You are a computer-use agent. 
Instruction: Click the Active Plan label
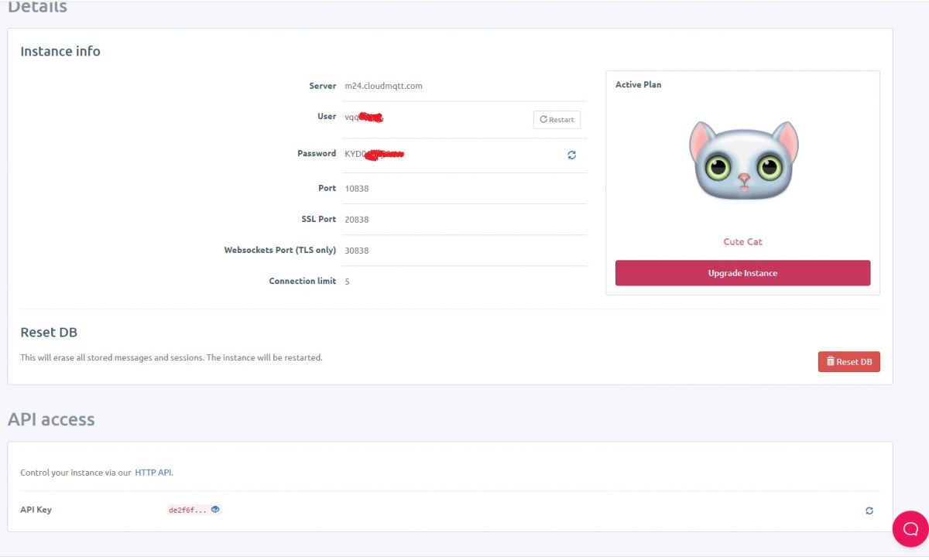click(x=638, y=84)
